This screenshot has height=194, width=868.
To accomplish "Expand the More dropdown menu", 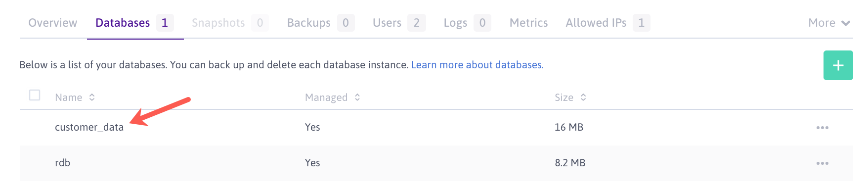I will [829, 23].
